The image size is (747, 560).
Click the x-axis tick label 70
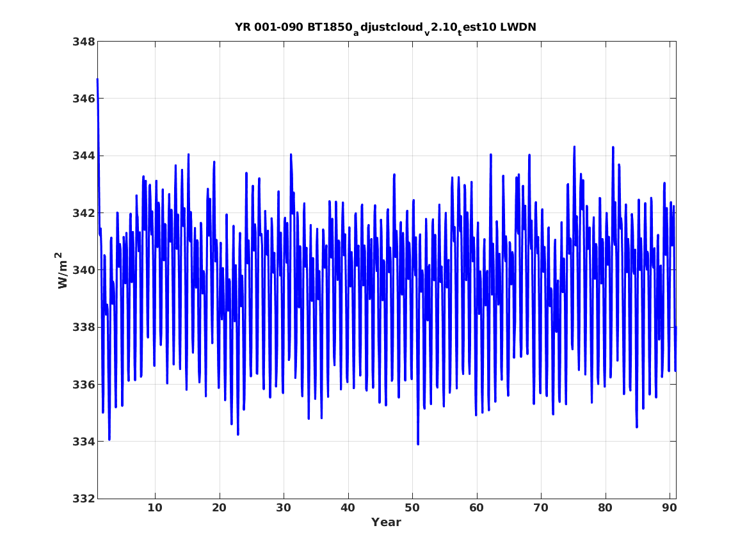[x=541, y=508]
